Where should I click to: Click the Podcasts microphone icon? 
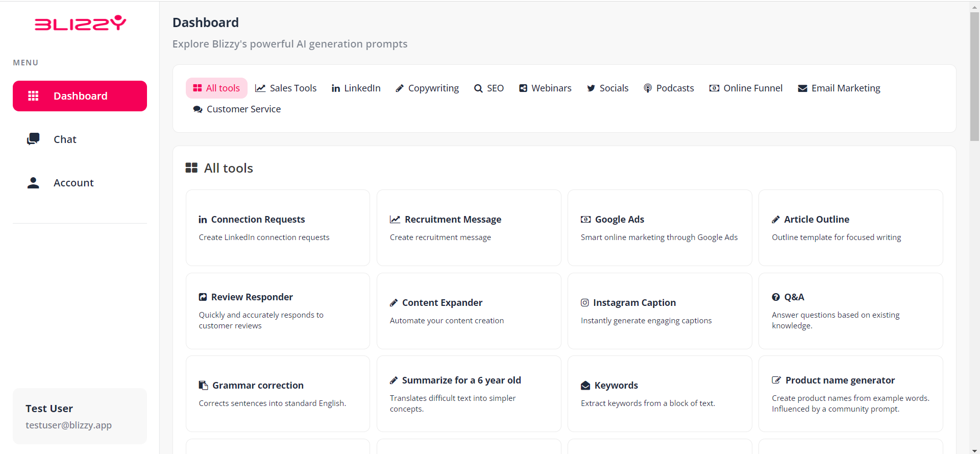(x=648, y=88)
